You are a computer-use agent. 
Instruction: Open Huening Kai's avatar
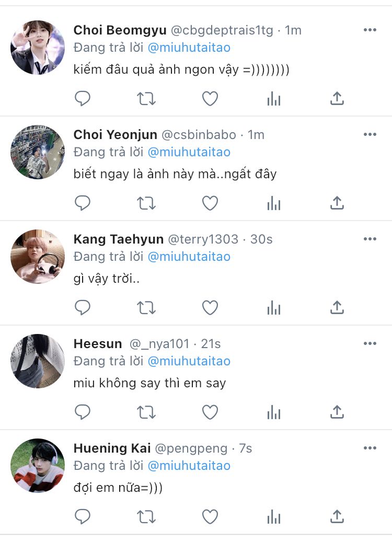(38, 466)
